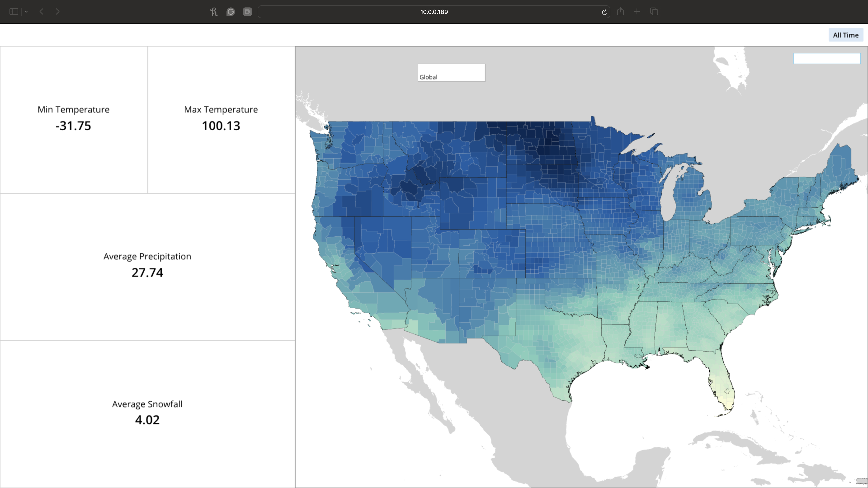Open the Honey extension

click(x=214, y=12)
